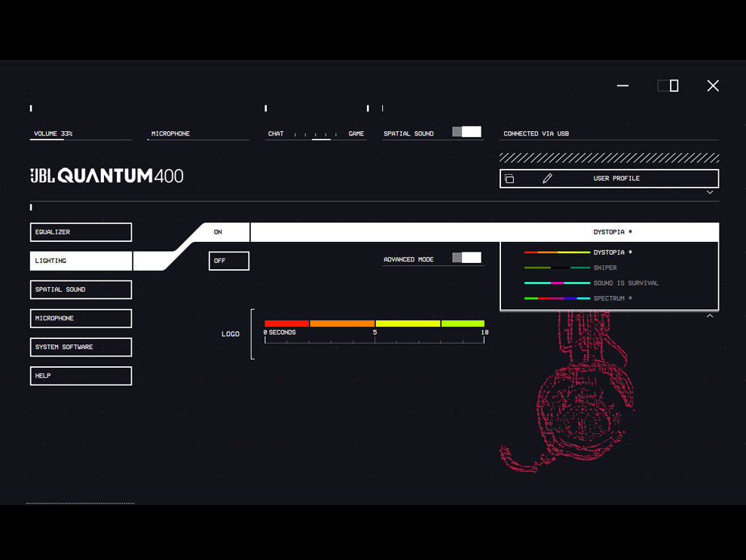Maximize the JBL QuantumENGINE window
The height and width of the screenshot is (560, 746).
point(668,86)
